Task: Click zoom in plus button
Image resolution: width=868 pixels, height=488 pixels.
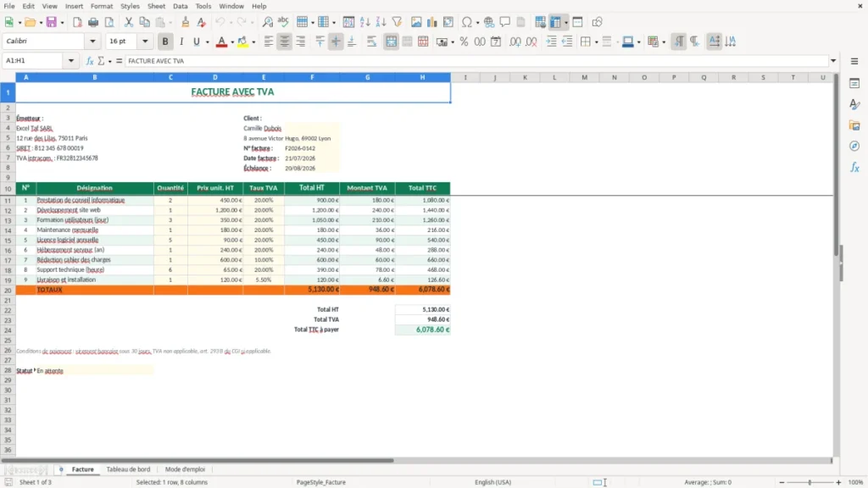Action: 838,482
